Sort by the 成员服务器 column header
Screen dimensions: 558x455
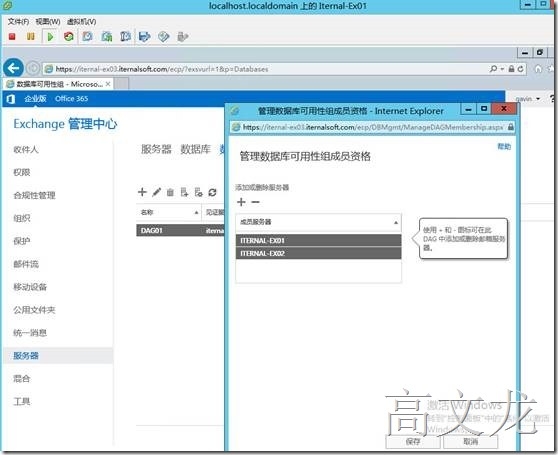[x=319, y=222]
